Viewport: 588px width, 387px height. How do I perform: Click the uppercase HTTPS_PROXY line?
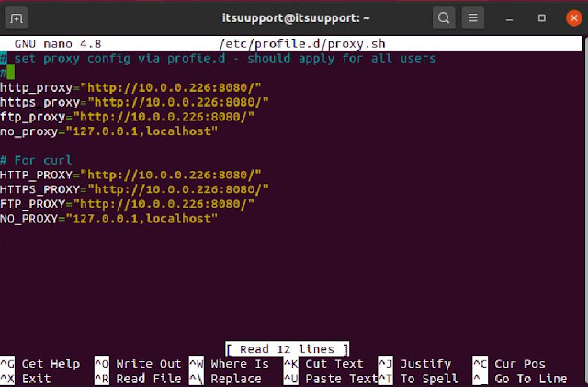[134, 189]
